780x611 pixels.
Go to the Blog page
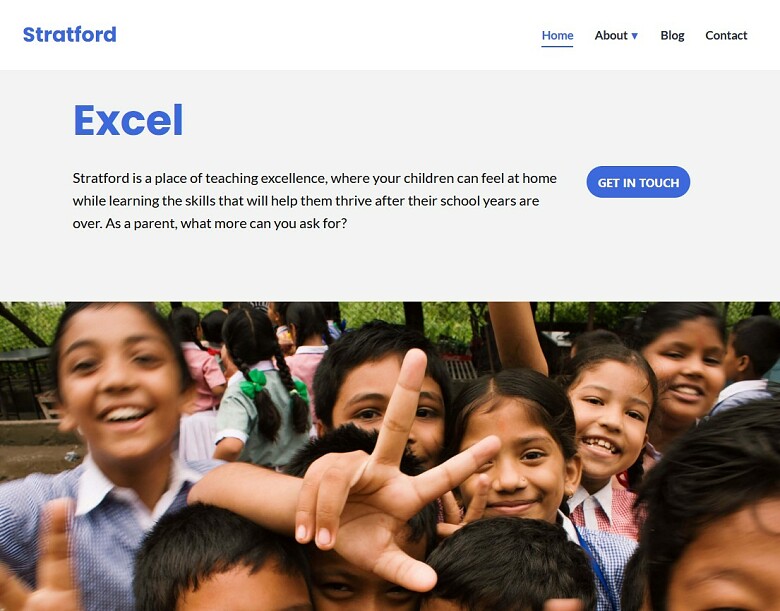[672, 35]
